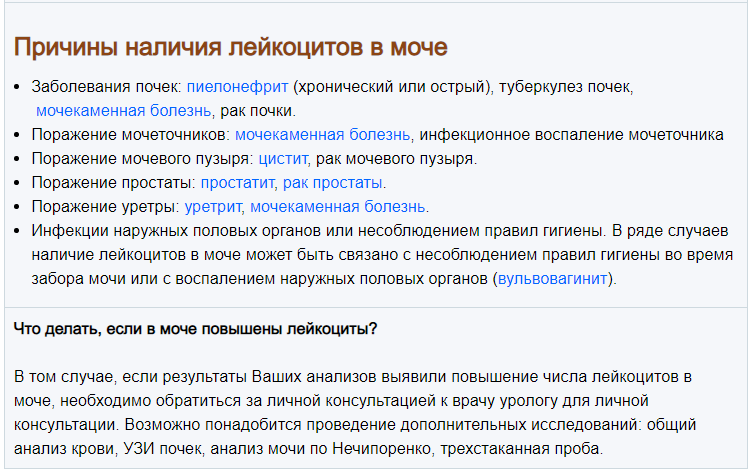Click the text трехстаканная проба
752x473 pixels.
click(x=521, y=449)
